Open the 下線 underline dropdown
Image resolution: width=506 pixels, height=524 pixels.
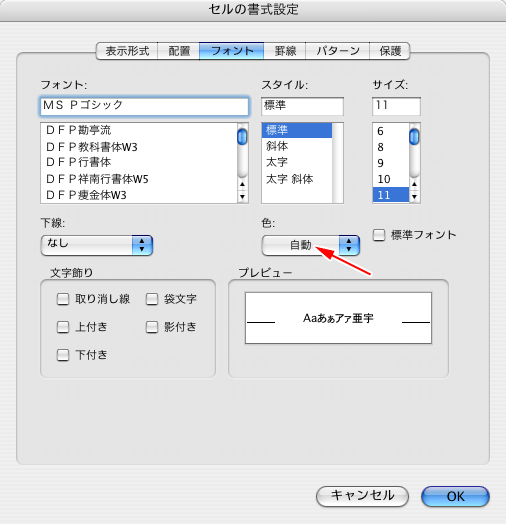[x=97, y=245]
